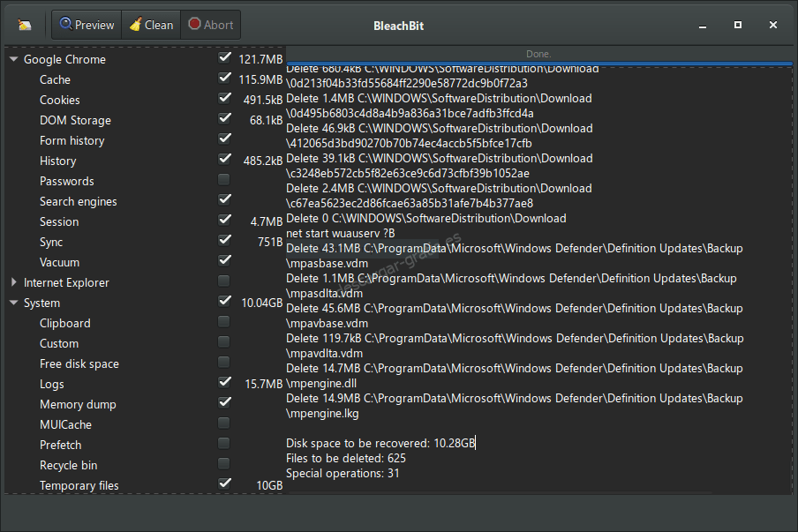The image size is (798, 532).
Task: Collapse the System section
Action: click(x=12, y=303)
